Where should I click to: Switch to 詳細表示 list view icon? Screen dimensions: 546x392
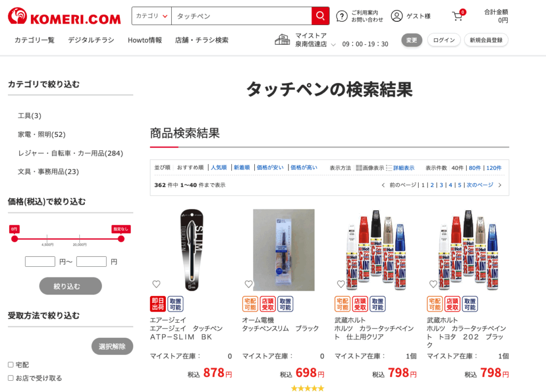(x=389, y=168)
